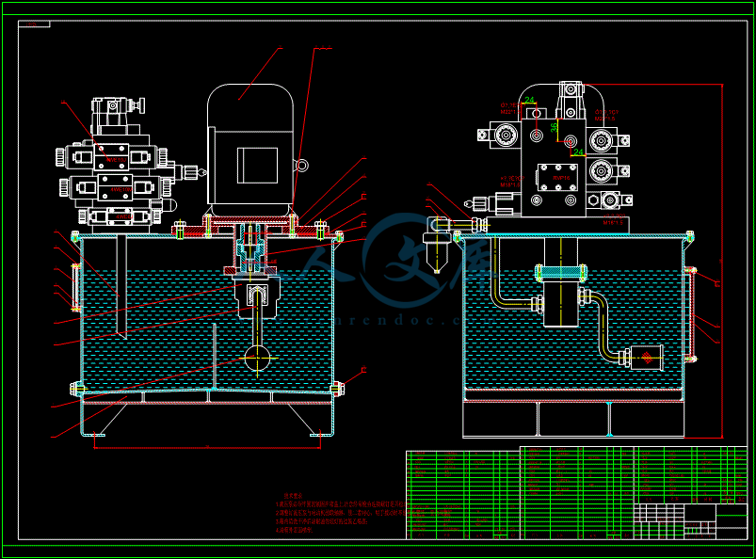Click the BVP16 valve block label

[562, 176]
